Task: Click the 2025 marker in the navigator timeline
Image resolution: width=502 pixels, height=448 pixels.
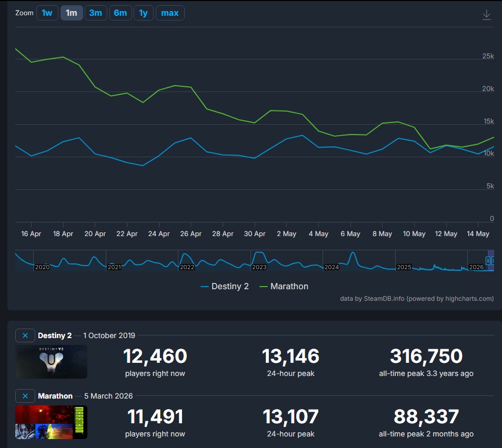Action: (404, 267)
